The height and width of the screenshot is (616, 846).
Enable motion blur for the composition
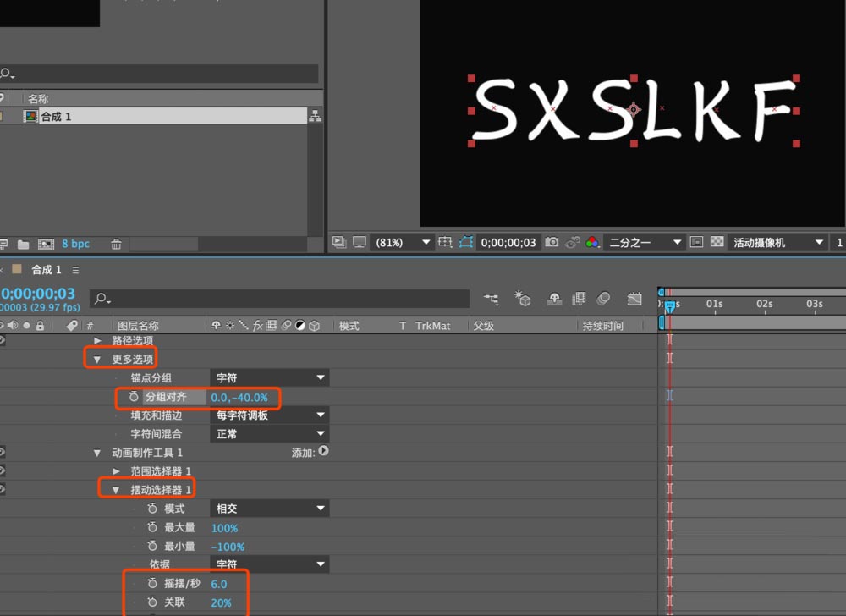coord(604,299)
